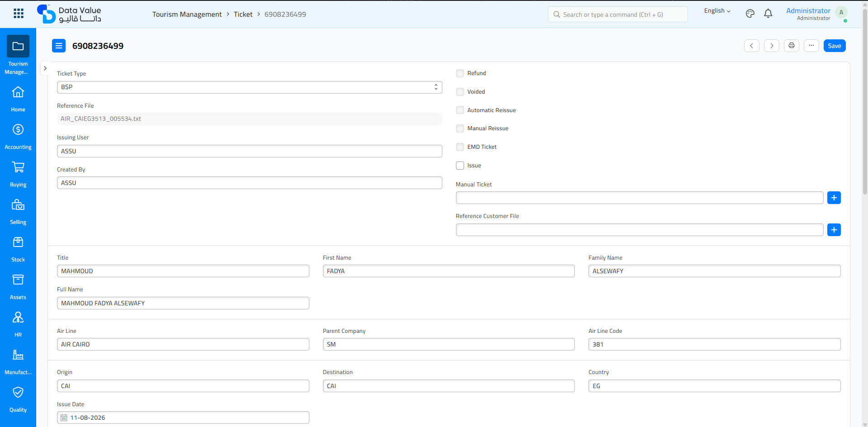This screenshot has height=427, width=868.
Task: Edit the Parent Company field
Action: click(449, 344)
